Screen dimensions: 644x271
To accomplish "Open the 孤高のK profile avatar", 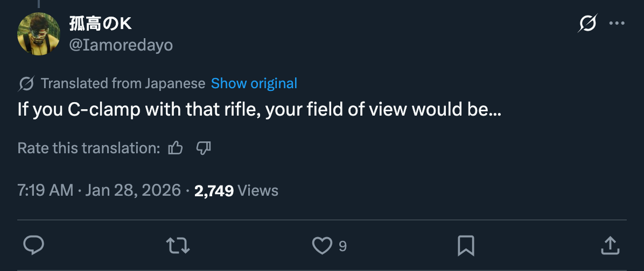I will pos(39,34).
